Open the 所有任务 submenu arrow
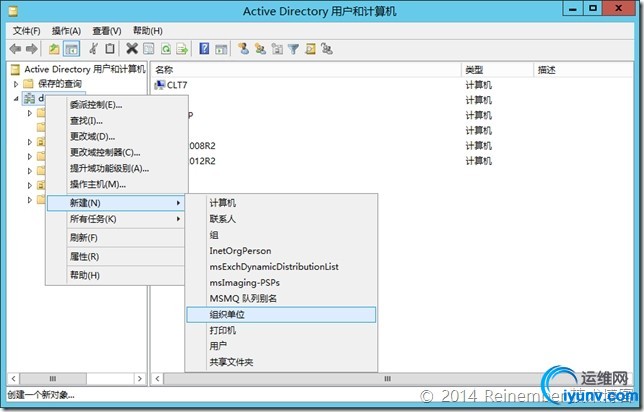This screenshot has width=644, height=412. click(x=178, y=219)
